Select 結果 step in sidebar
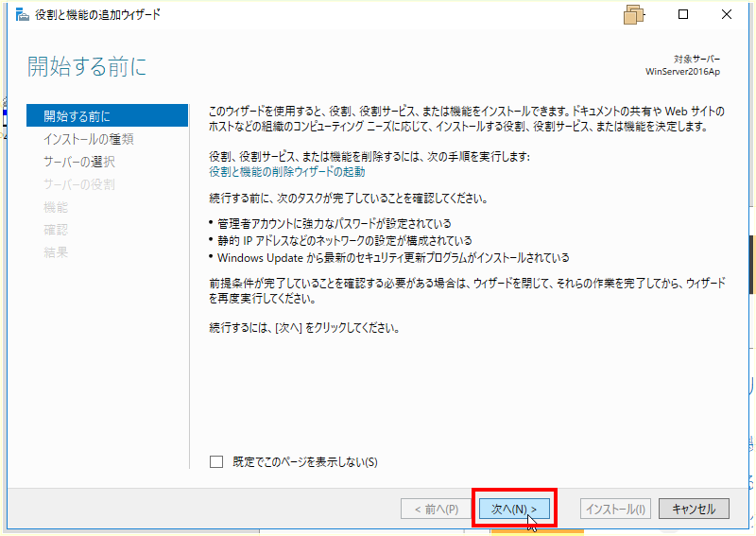 [x=56, y=252]
